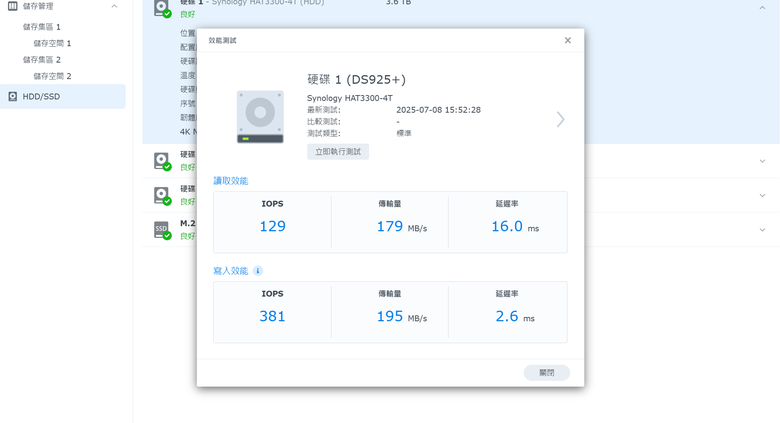Click read latency value 16.0 ms
The width and height of the screenshot is (780, 423).
click(x=515, y=226)
